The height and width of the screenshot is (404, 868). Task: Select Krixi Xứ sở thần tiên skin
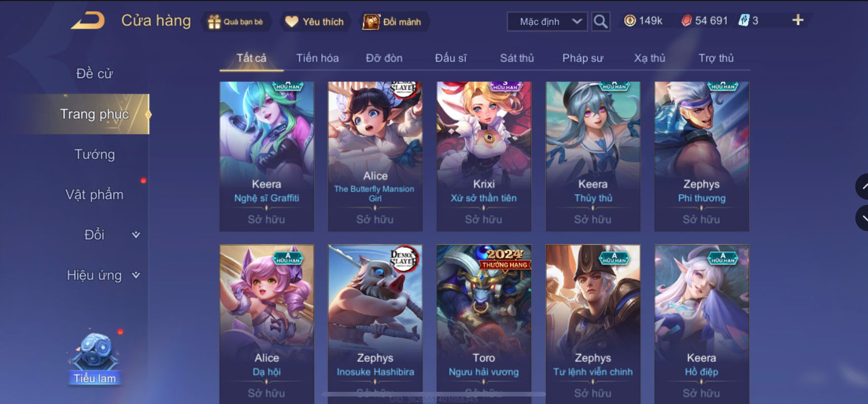coord(484,156)
